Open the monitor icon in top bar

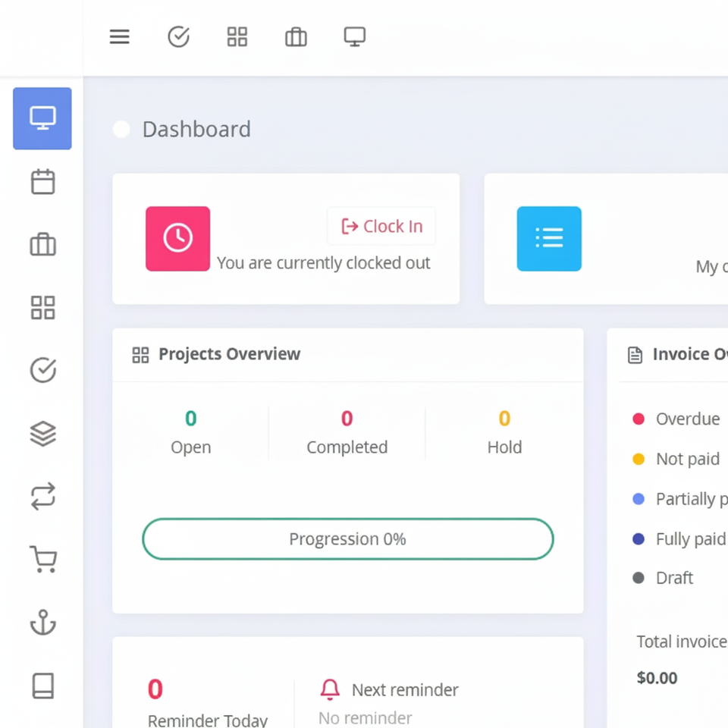(x=355, y=36)
